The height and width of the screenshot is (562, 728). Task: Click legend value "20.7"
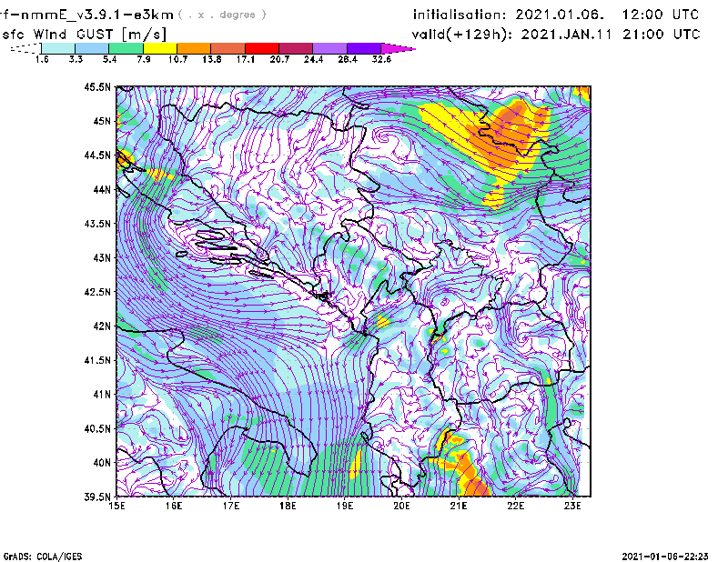point(279,59)
